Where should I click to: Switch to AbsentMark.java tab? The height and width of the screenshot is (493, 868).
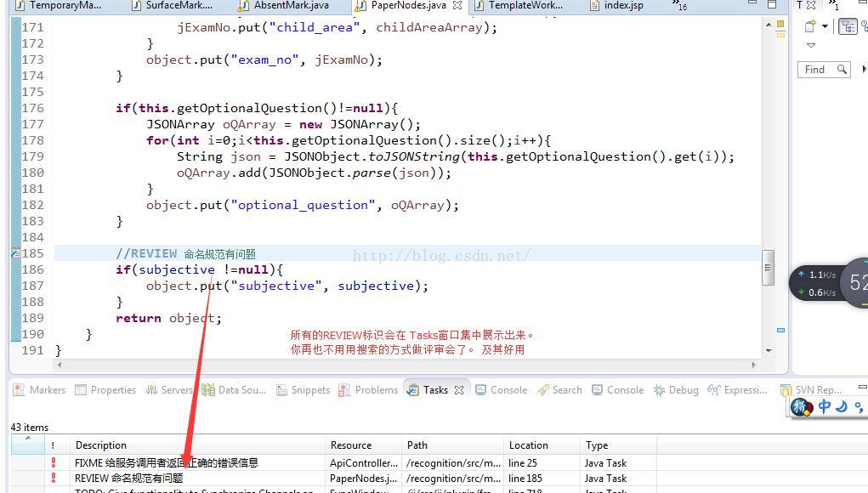point(284,6)
